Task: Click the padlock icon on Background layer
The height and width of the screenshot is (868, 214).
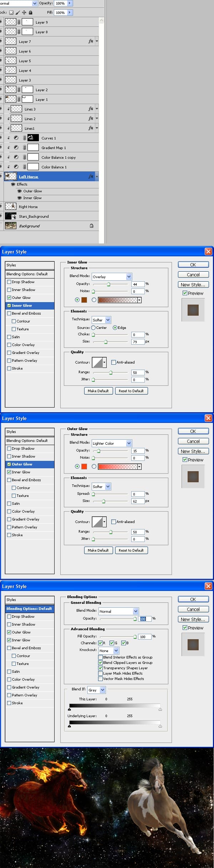Action: 91,226
